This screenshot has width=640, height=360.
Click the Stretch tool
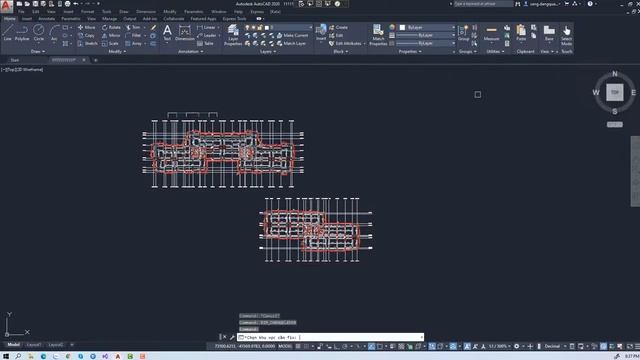pyautogui.click(x=87, y=43)
